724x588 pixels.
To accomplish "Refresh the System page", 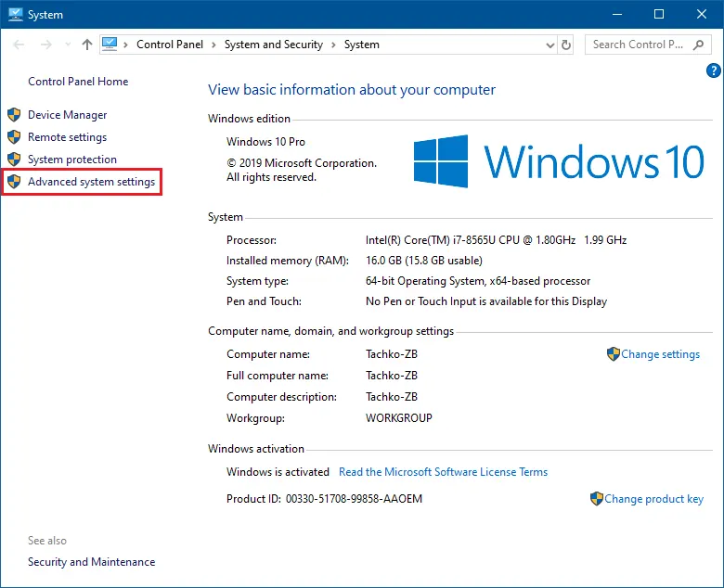I will coord(566,45).
